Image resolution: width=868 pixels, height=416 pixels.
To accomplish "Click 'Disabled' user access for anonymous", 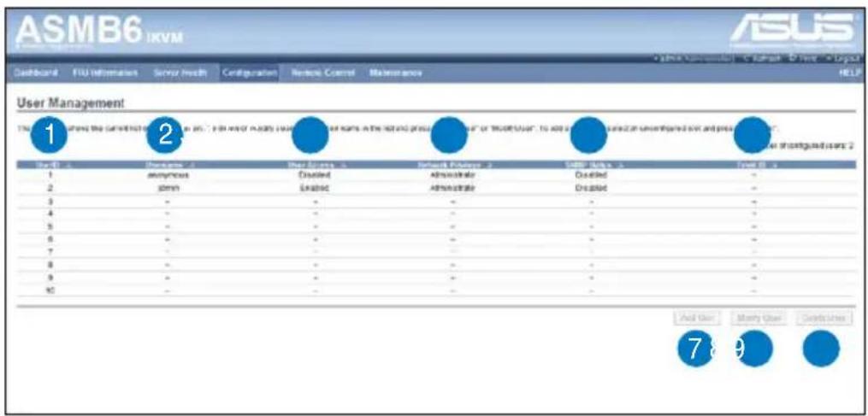I will pyautogui.click(x=316, y=175).
